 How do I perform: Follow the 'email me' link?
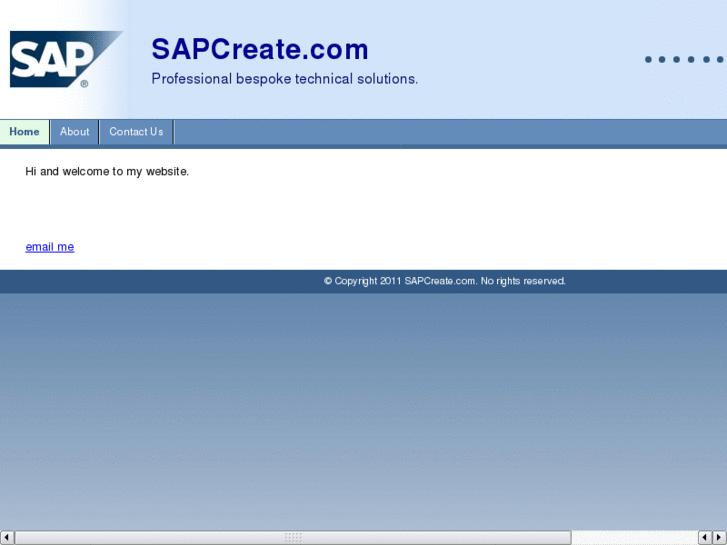tap(50, 247)
